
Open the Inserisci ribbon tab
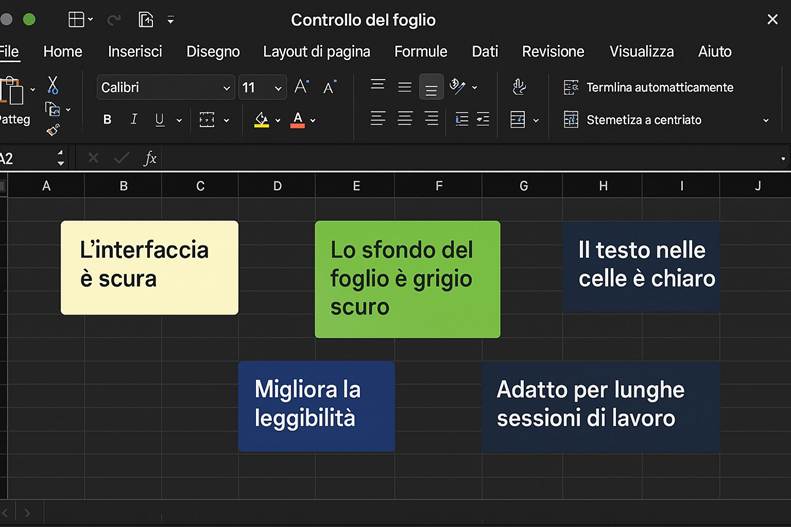pyautogui.click(x=135, y=51)
